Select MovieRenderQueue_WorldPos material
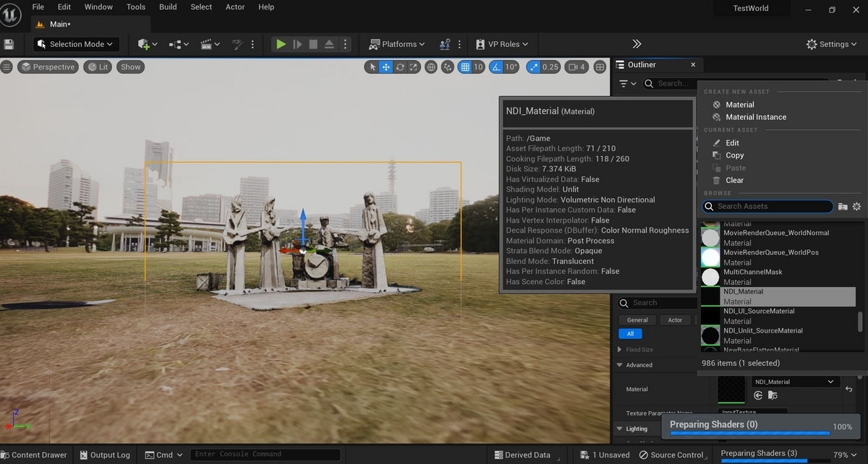 tap(778, 257)
